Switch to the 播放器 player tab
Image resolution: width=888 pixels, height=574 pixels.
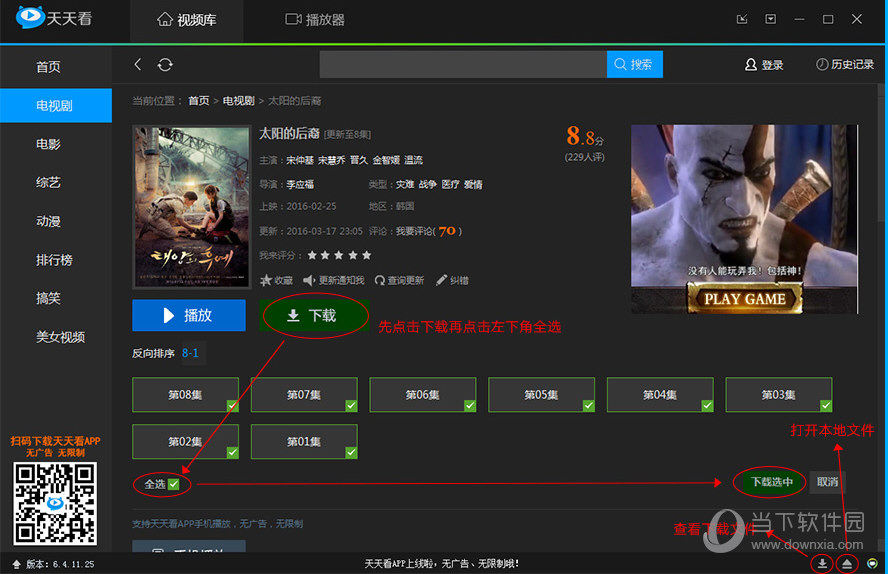coord(315,19)
